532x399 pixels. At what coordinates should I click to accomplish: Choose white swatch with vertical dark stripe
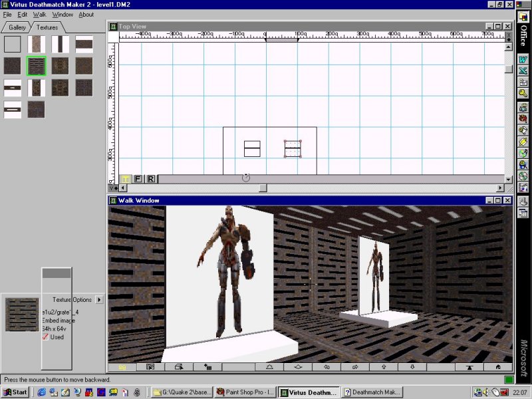click(x=60, y=44)
